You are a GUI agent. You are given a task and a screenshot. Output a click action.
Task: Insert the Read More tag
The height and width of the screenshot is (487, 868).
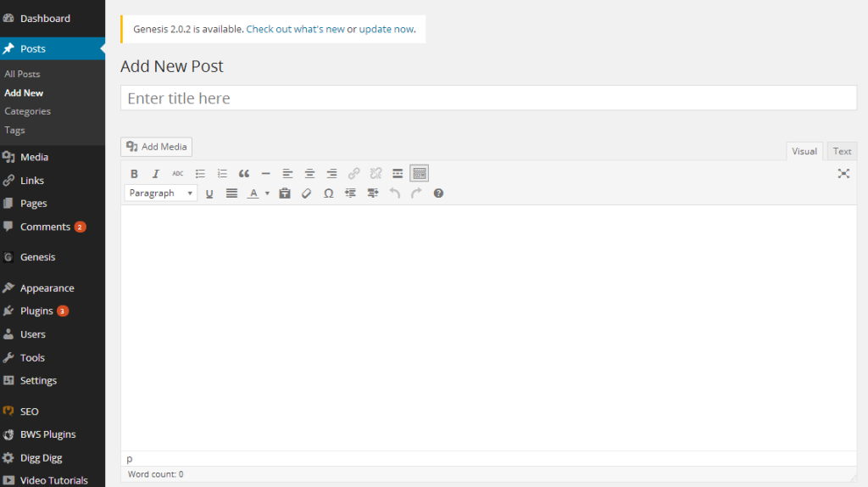398,174
